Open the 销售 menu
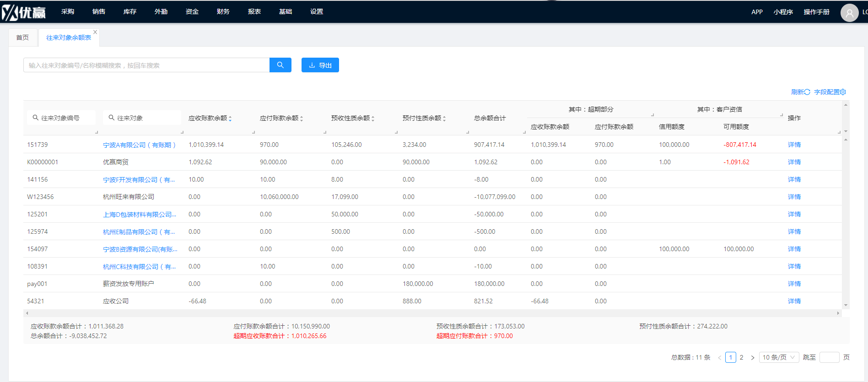The height and width of the screenshot is (382, 868). point(99,11)
